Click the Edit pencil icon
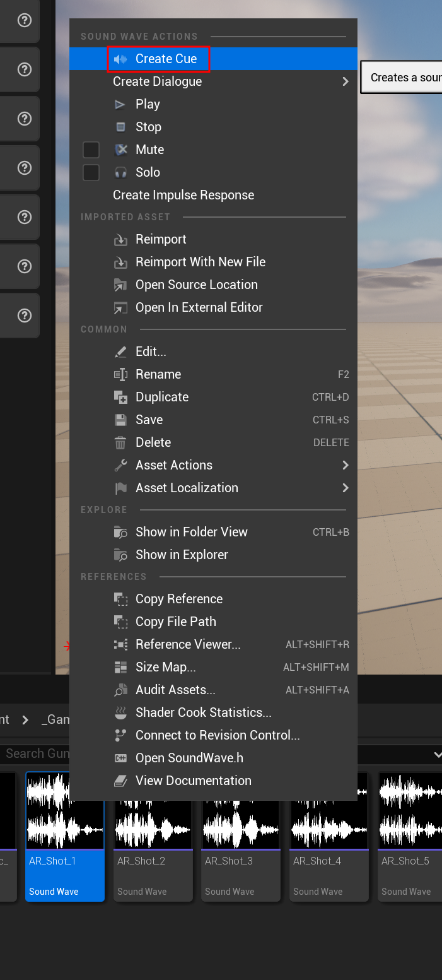442x980 pixels. pos(120,352)
